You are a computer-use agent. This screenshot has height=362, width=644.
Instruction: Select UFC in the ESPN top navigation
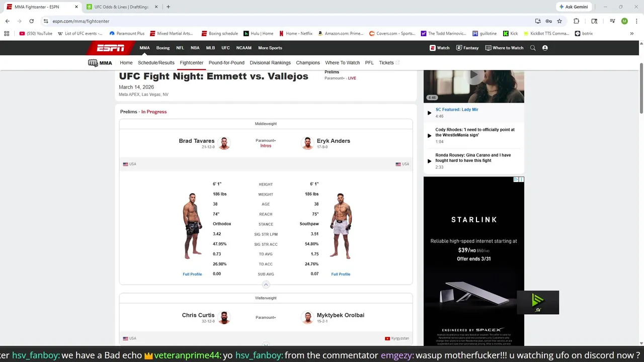click(225, 48)
